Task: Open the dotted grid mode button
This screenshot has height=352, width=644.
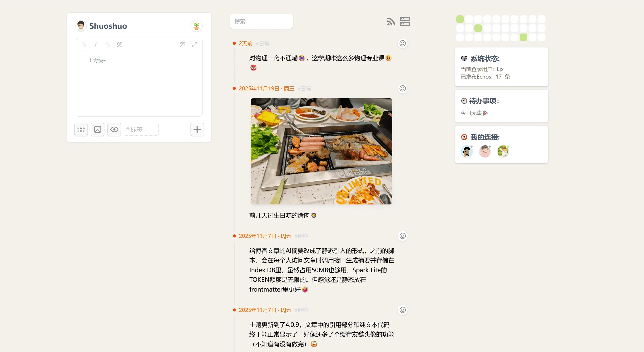Action: coord(81,129)
